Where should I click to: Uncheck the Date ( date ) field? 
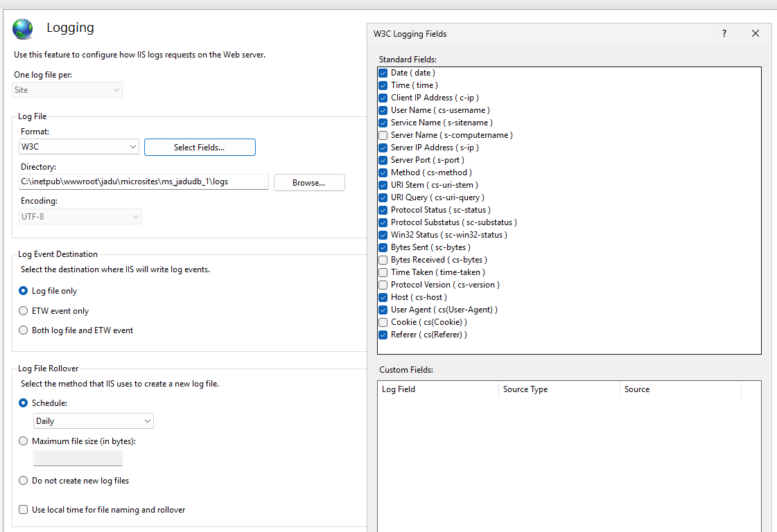coord(383,73)
